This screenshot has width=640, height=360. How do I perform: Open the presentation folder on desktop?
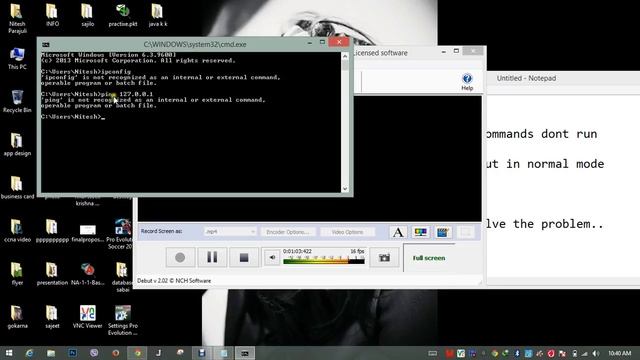[x=52, y=273]
